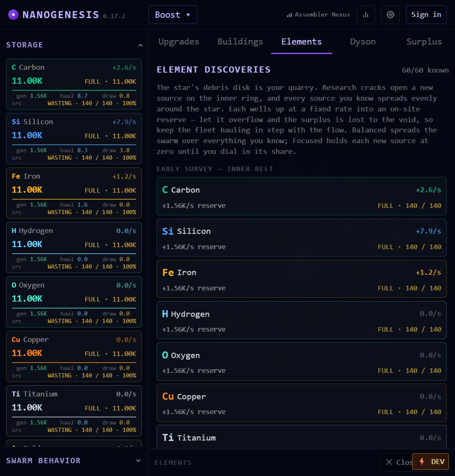455x476 pixels.
Task: Click Silicon storage 'draw 3.8' value
Action: coord(116,150)
